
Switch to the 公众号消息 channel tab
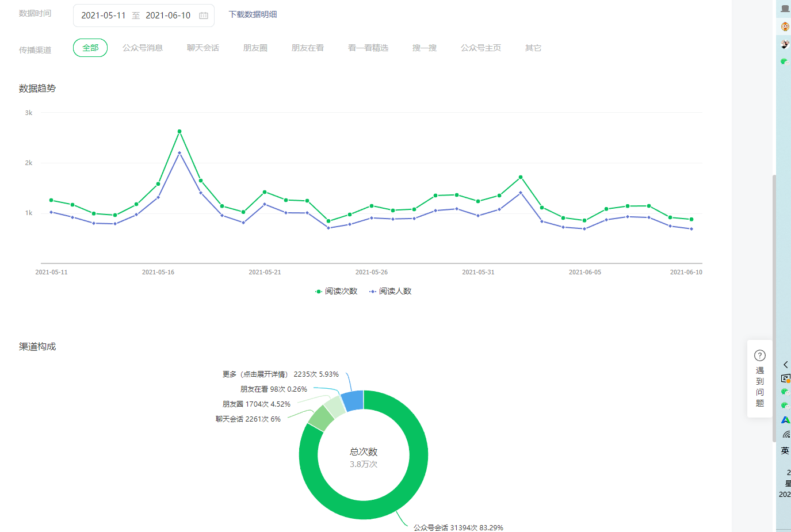[143, 48]
